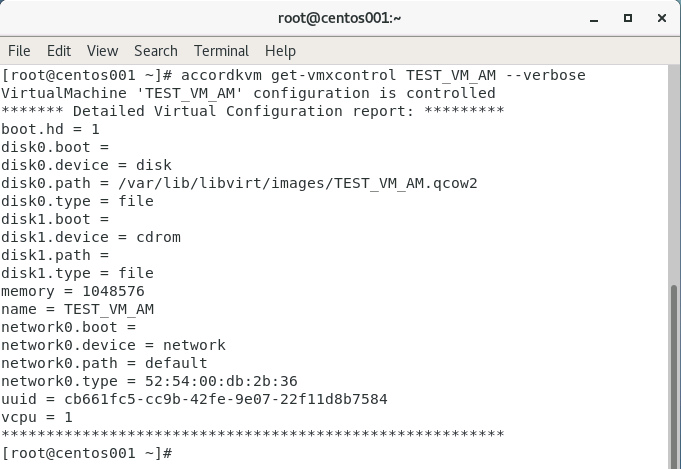Open the File menu
This screenshot has height=469, width=681.
pos(19,50)
